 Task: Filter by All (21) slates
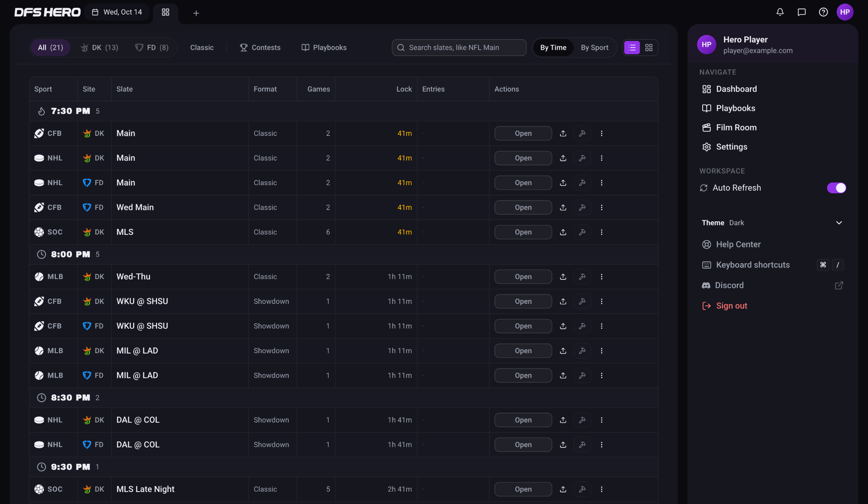click(50, 48)
